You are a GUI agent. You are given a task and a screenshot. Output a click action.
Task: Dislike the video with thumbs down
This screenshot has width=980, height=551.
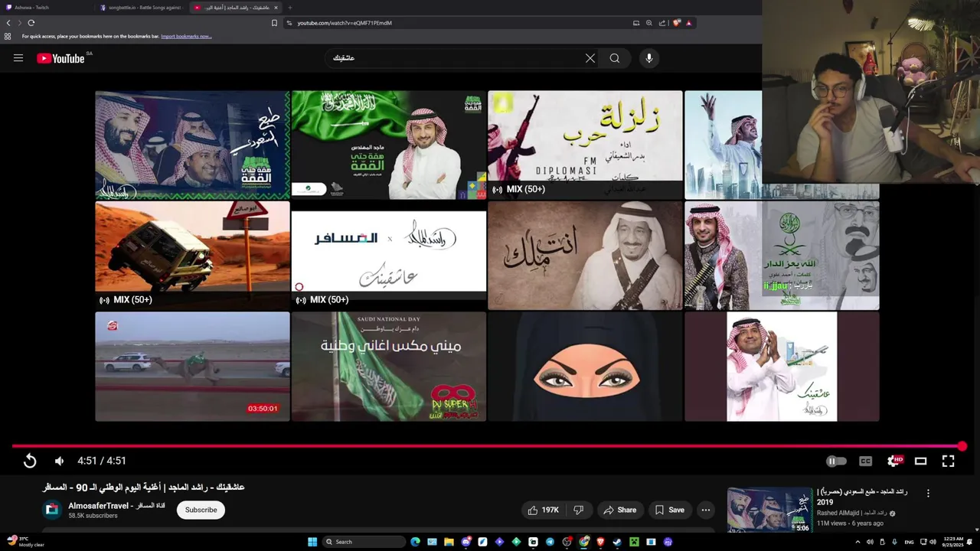(579, 510)
